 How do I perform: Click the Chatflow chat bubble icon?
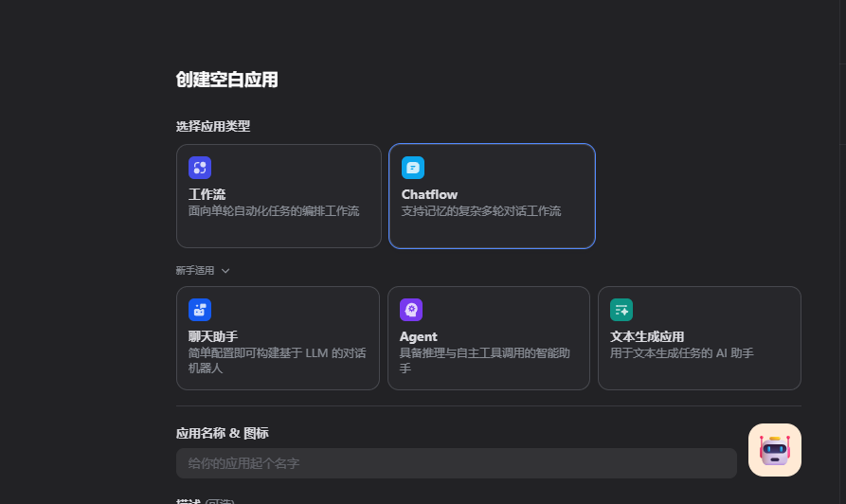click(x=413, y=168)
